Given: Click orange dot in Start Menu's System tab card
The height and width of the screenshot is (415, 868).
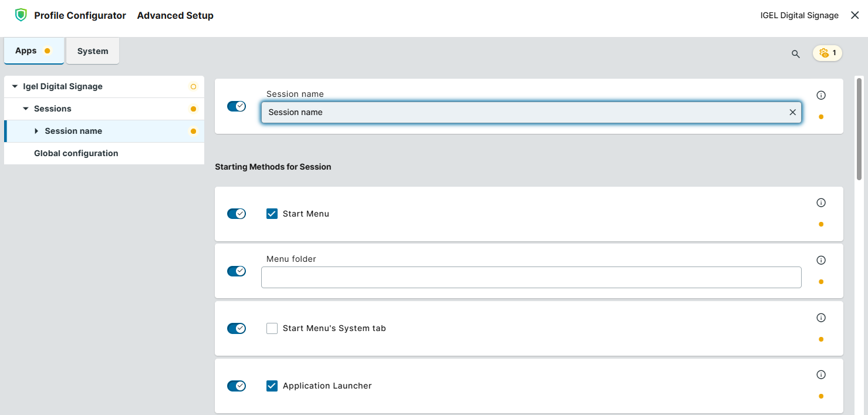Looking at the screenshot, I should pyautogui.click(x=821, y=339).
